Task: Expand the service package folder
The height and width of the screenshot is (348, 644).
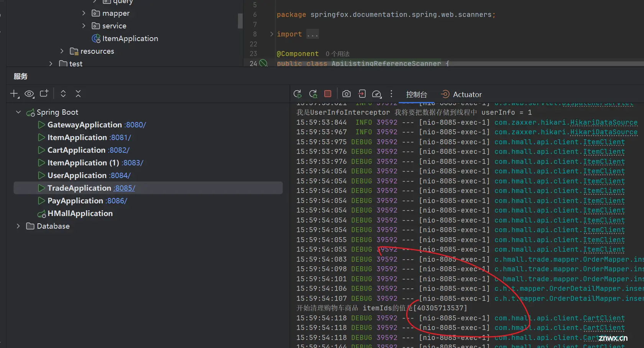Action: coord(84,26)
